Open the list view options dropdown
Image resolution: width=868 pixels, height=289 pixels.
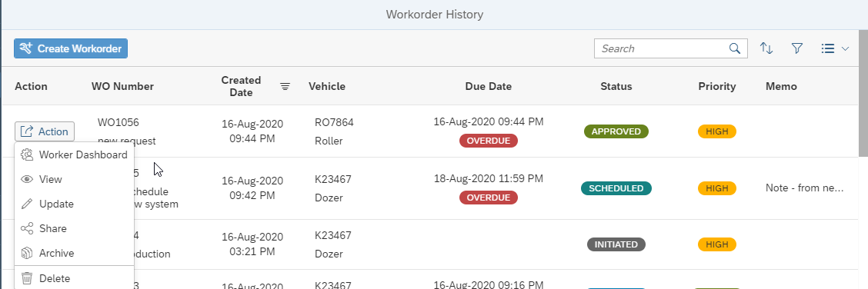tap(834, 48)
